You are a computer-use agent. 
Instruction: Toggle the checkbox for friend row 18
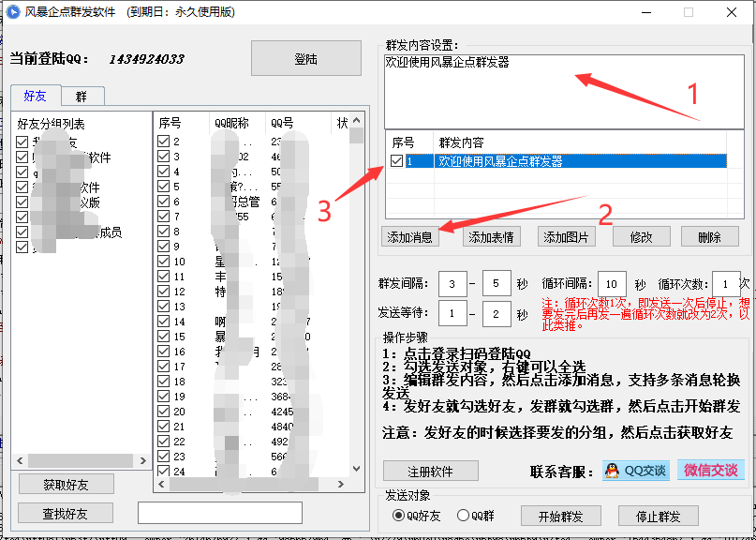point(163,382)
